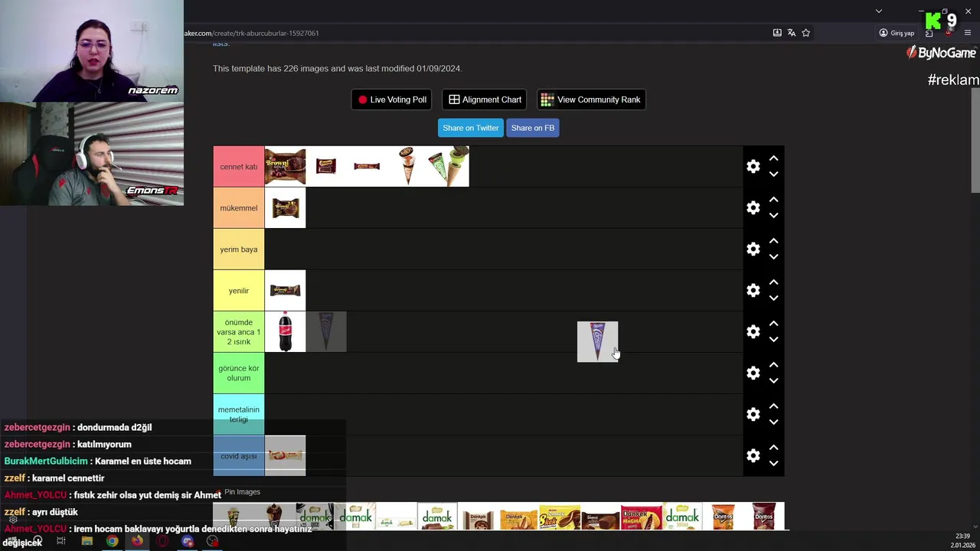Select the Browni Intense in mükemmel row

pyautogui.click(x=285, y=207)
